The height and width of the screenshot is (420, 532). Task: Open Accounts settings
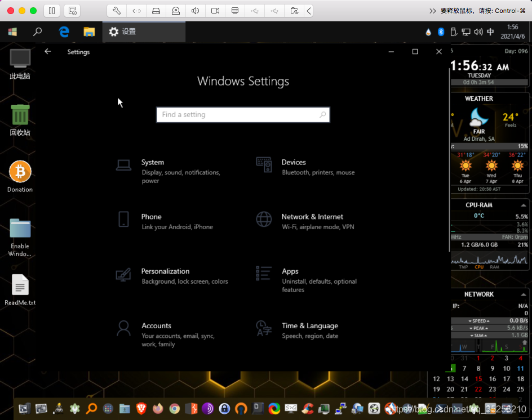click(x=166, y=334)
